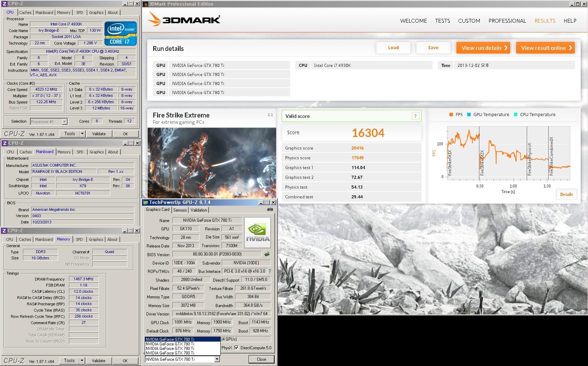Image resolution: width=588 pixels, height=366 pixels.
Task: Click the title bar Z icon of CPU-Z processor window
Action: pos(5,3)
